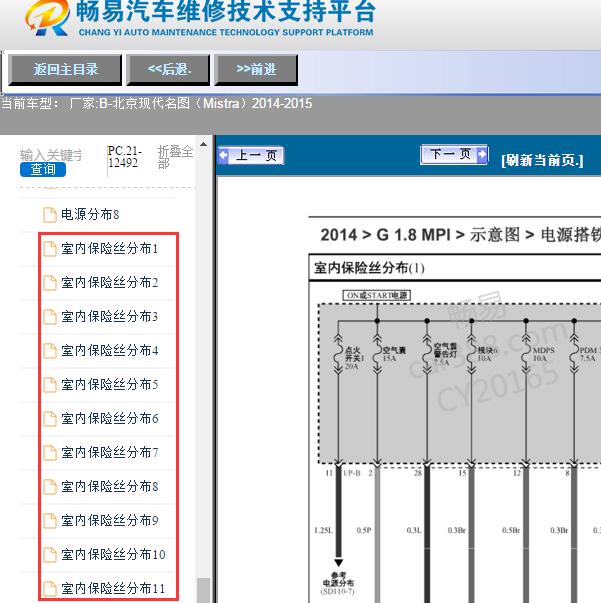Click the 畅易 platform logo icon
The height and width of the screenshot is (603, 601).
coord(48,18)
